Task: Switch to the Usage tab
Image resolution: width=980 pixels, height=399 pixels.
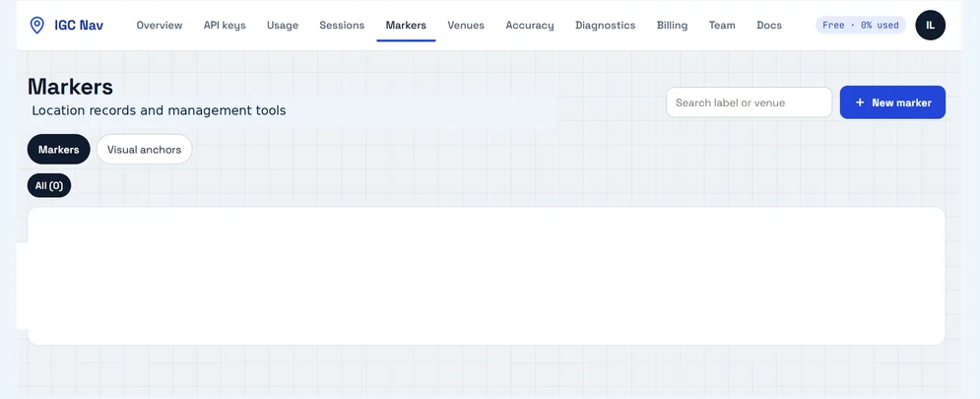Action: (x=283, y=25)
